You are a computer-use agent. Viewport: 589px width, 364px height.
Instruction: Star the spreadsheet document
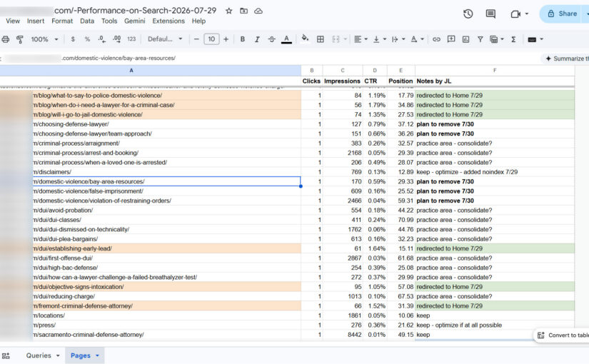(x=228, y=11)
